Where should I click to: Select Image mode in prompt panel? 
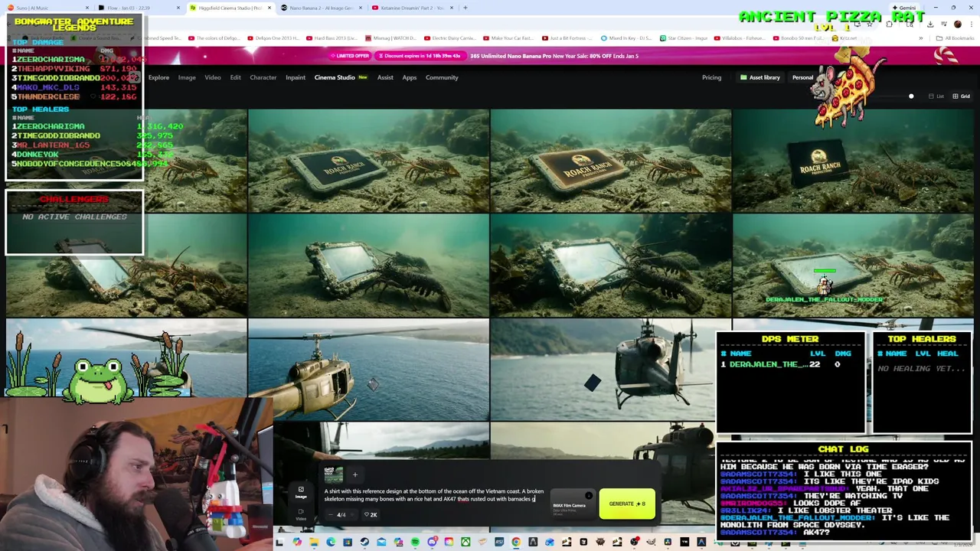point(301,493)
